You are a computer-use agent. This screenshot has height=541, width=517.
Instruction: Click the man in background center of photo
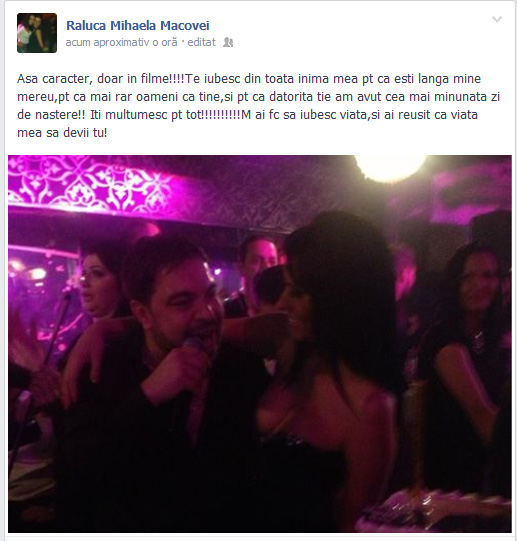(259, 259)
